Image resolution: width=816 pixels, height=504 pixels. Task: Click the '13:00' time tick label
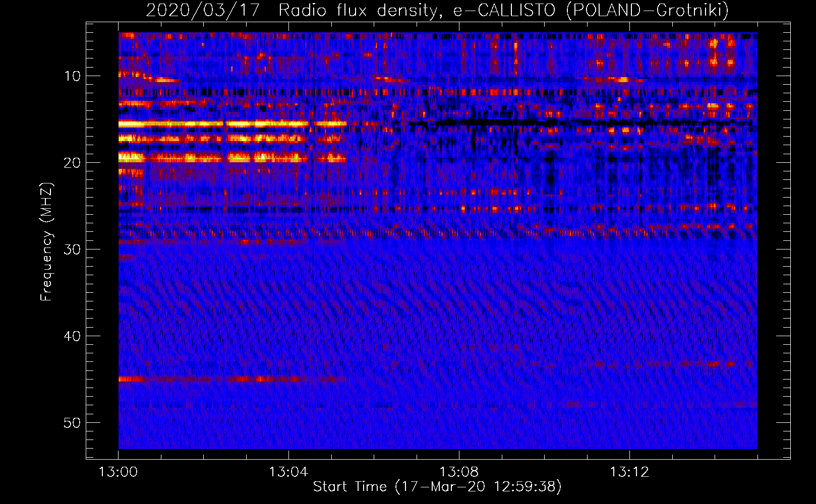click(118, 472)
